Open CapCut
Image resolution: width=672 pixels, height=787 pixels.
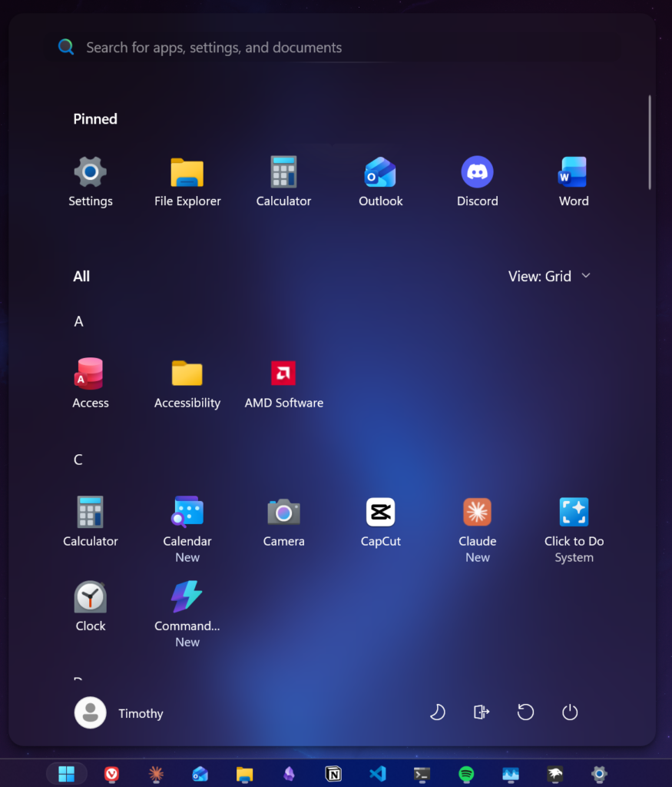tap(381, 522)
